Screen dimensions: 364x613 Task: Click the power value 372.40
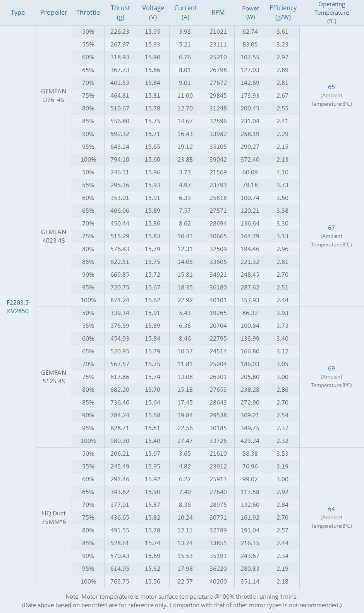tap(250, 159)
